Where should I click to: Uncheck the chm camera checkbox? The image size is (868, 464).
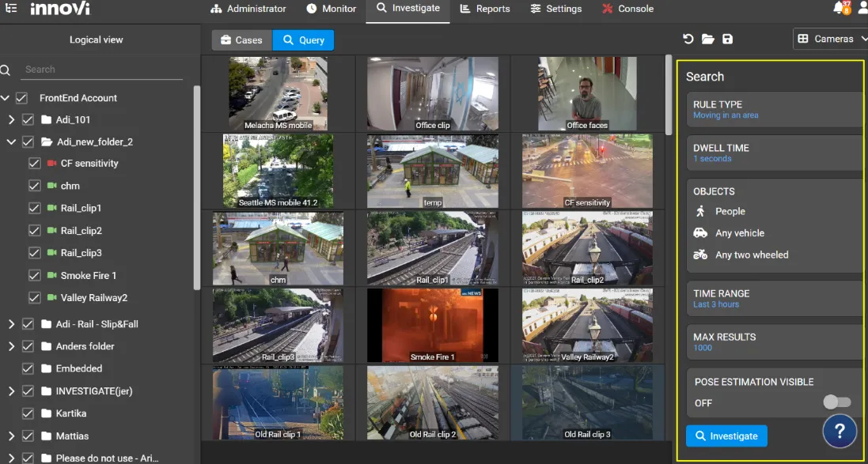coord(34,186)
